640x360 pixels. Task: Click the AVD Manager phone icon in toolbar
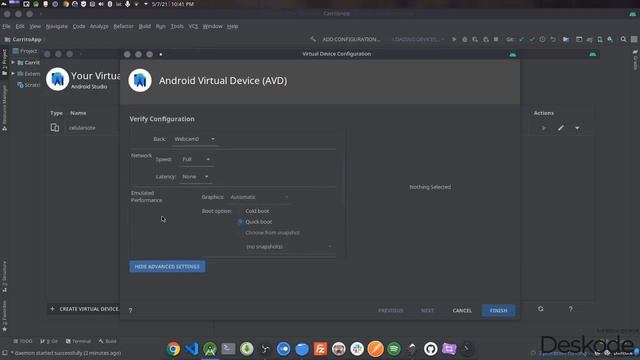[600, 39]
